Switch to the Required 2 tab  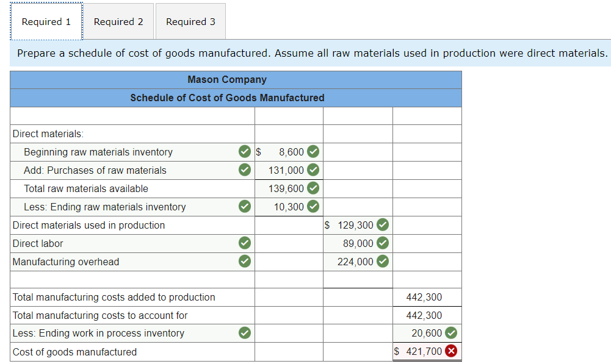tap(118, 21)
